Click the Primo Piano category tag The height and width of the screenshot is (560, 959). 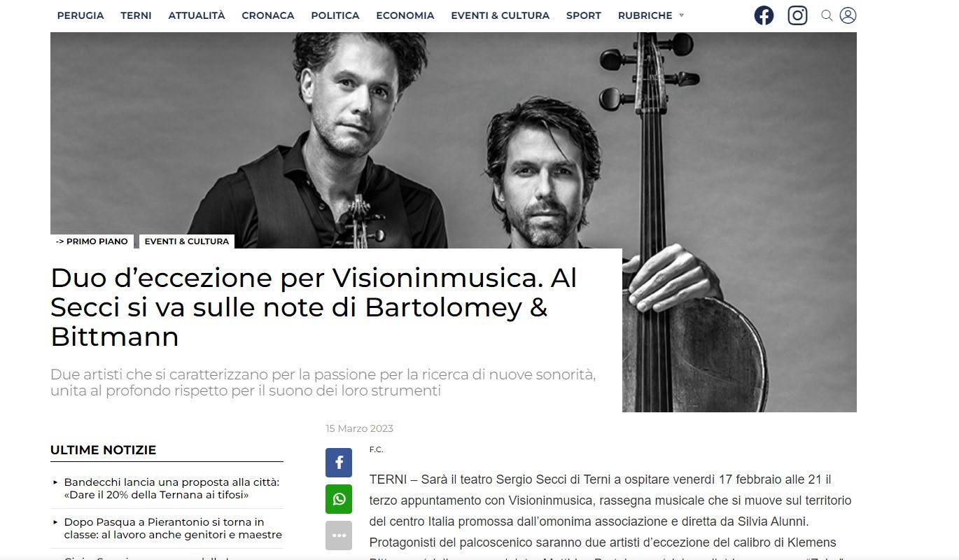92,241
